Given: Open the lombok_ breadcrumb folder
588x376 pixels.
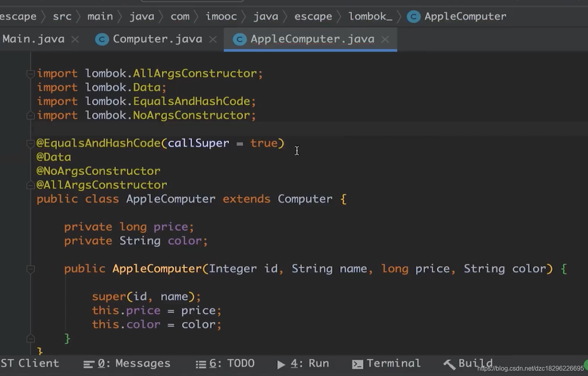Looking at the screenshot, I should 370,16.
